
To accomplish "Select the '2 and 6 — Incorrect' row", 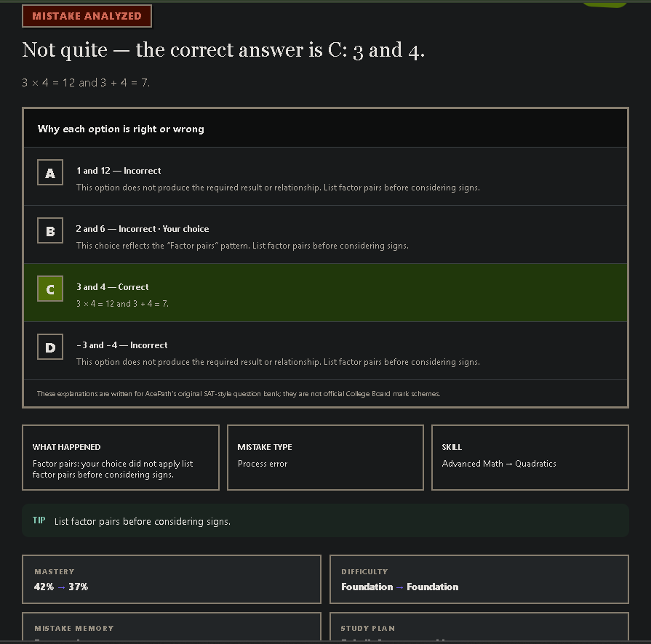I will point(326,235).
